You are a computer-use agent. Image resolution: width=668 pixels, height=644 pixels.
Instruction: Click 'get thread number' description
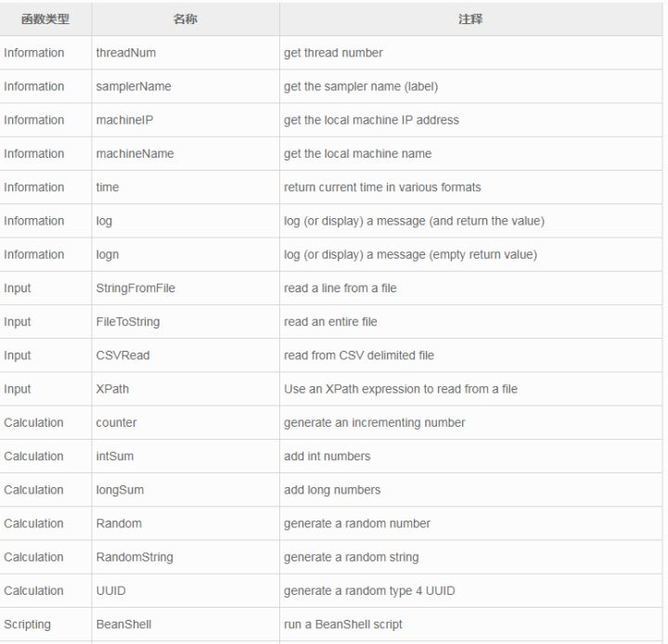coord(333,53)
